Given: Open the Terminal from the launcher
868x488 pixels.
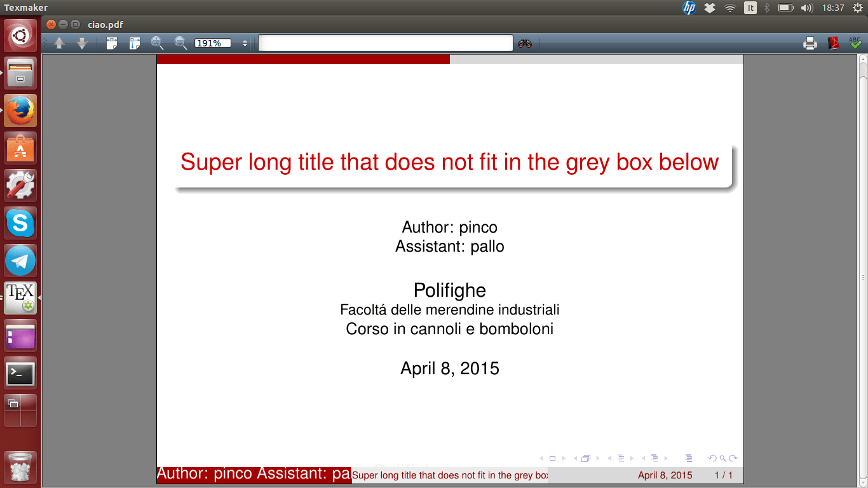Looking at the screenshot, I should (x=20, y=373).
